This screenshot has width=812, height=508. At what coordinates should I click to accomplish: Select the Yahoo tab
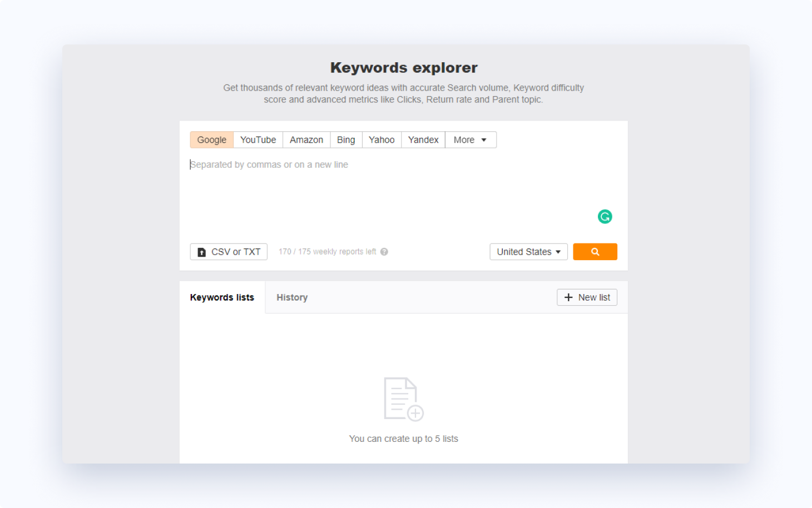[x=382, y=140]
